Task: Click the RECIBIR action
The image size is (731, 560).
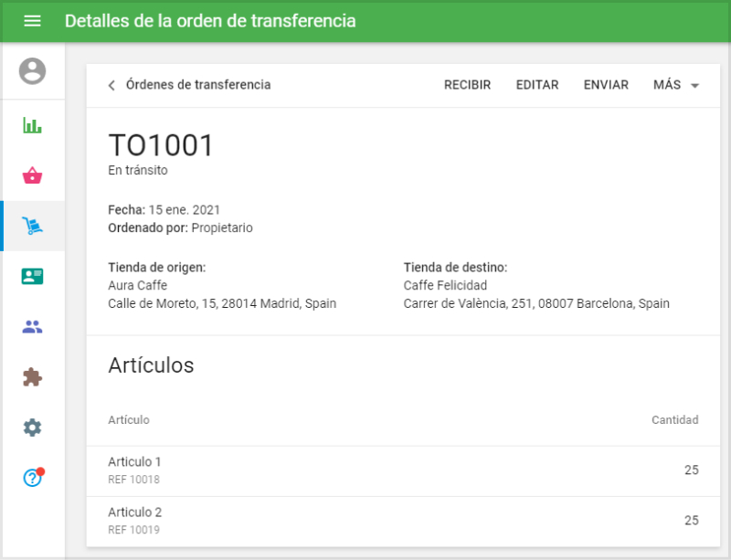Action: click(x=467, y=85)
